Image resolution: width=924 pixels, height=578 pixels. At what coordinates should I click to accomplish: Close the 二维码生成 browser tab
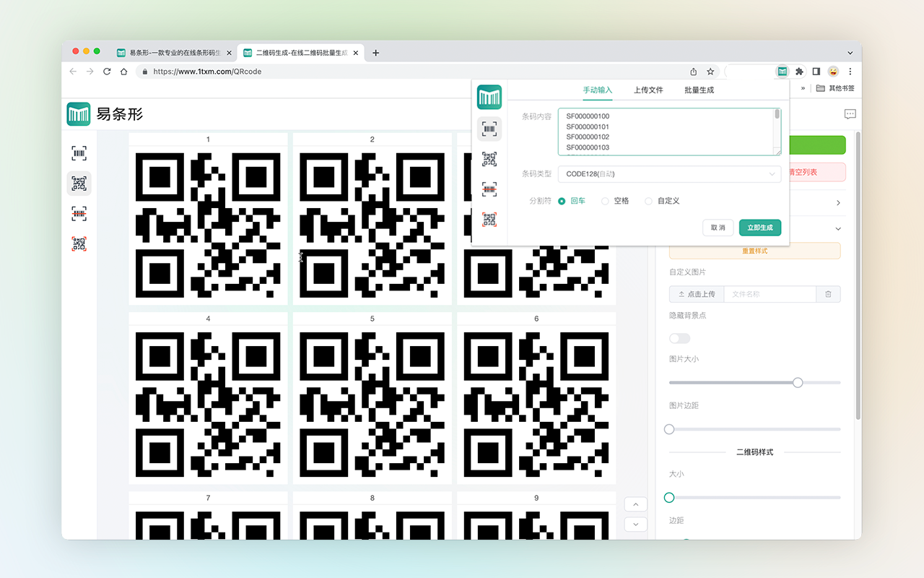355,53
